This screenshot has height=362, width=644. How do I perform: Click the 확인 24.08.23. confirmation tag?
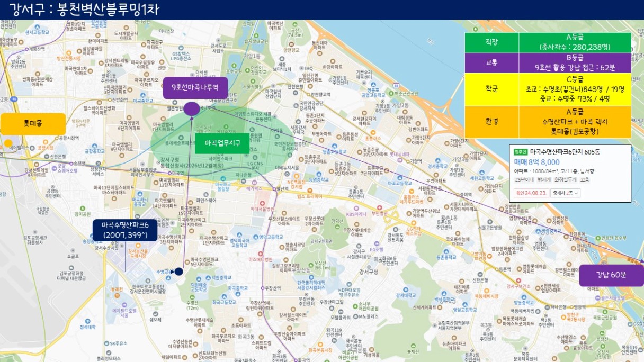531,193
